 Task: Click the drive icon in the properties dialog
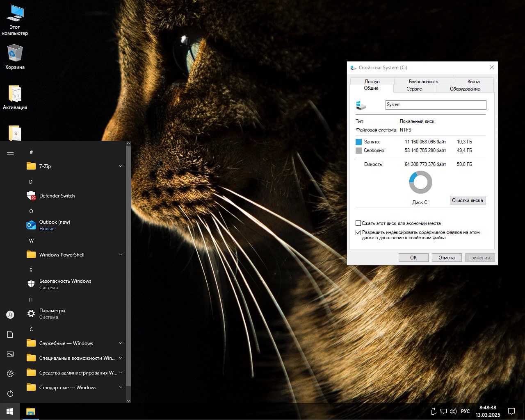tap(361, 105)
